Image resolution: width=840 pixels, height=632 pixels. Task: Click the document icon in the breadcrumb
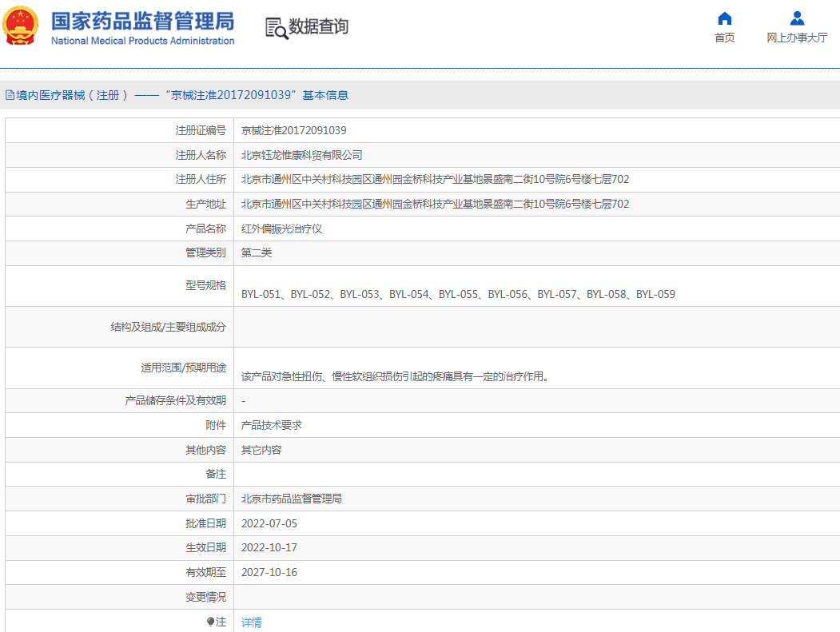click(x=8, y=95)
